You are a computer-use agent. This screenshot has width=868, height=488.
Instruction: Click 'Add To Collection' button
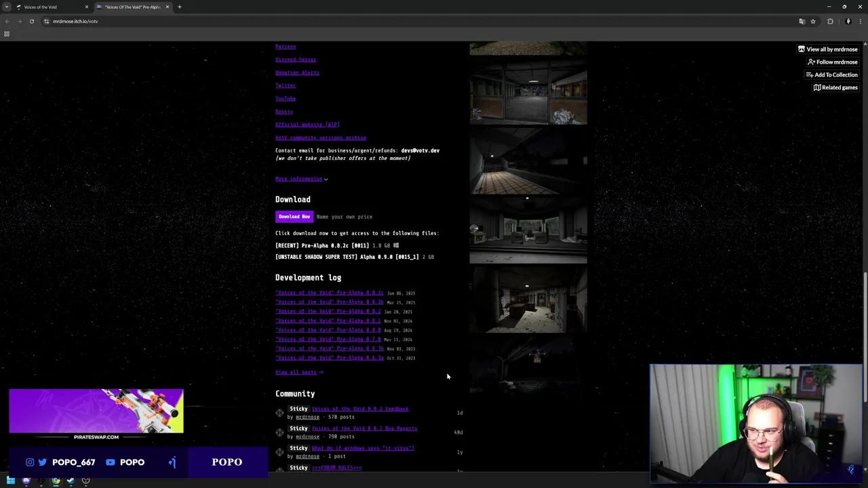831,75
